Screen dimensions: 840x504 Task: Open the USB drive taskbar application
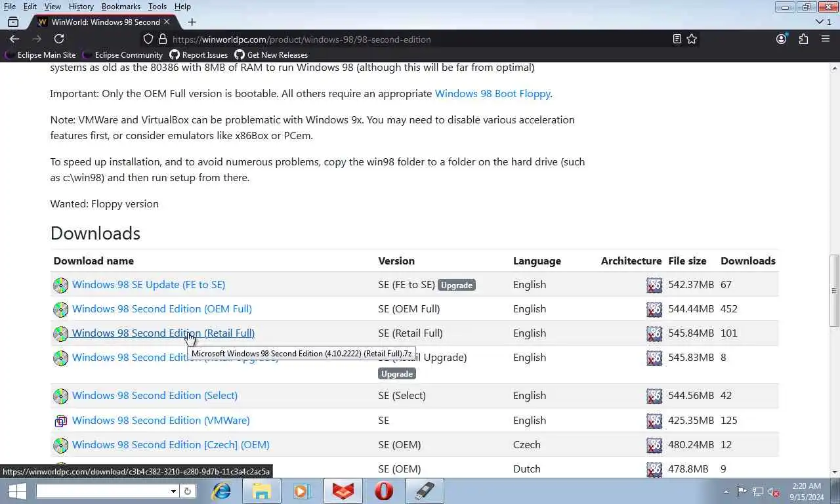pos(425,491)
